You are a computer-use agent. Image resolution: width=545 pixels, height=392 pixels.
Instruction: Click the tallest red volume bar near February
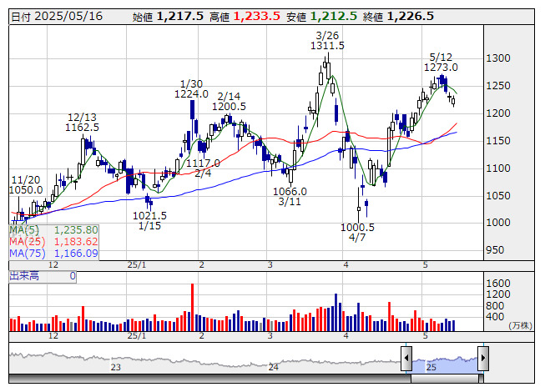(x=192, y=307)
